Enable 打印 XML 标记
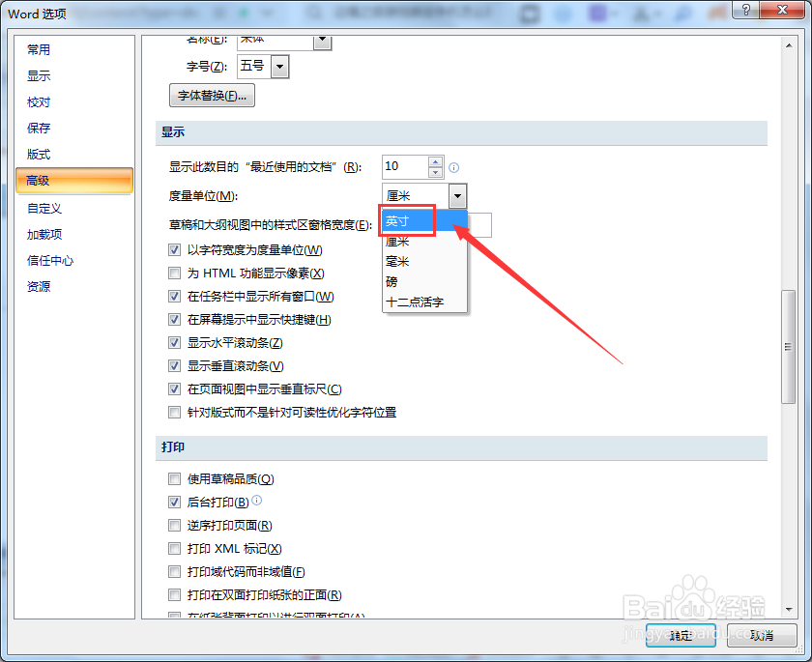 click(175, 548)
